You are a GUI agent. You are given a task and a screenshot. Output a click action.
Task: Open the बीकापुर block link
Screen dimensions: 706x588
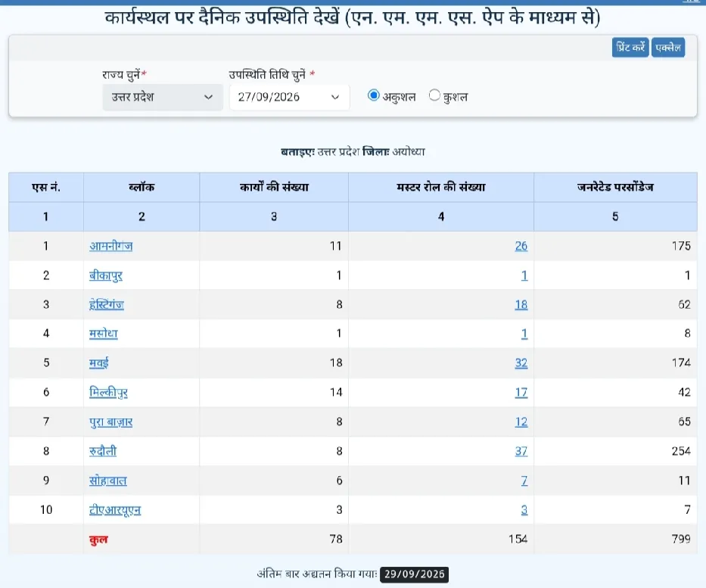106,275
